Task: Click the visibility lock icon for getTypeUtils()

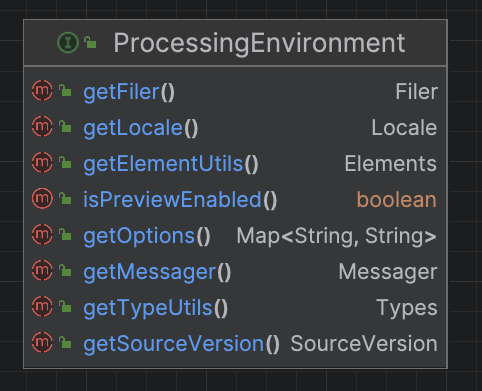Action: point(65,306)
